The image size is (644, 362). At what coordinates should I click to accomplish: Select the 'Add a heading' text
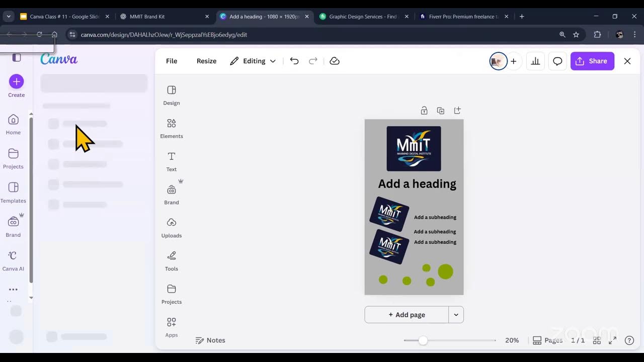pos(417,184)
